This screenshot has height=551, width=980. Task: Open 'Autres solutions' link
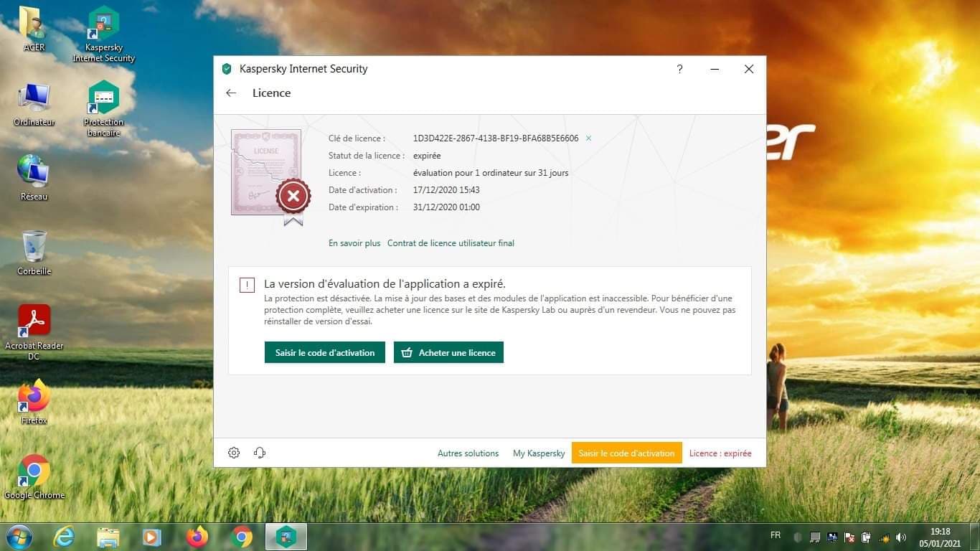click(x=468, y=453)
